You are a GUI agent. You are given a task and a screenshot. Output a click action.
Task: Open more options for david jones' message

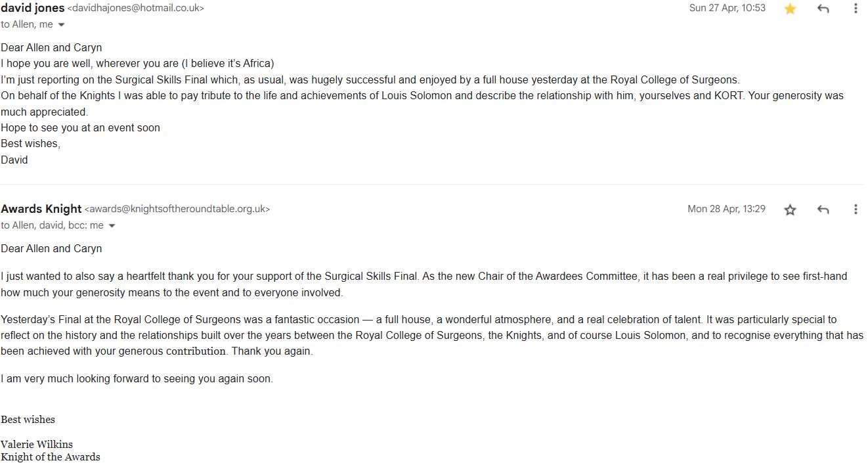[855, 9]
